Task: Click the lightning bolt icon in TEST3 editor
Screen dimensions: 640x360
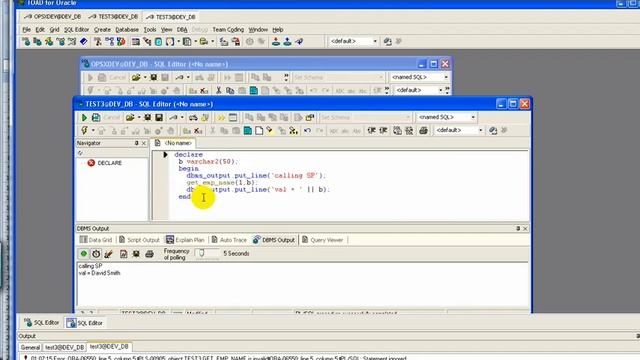Action: (84, 131)
